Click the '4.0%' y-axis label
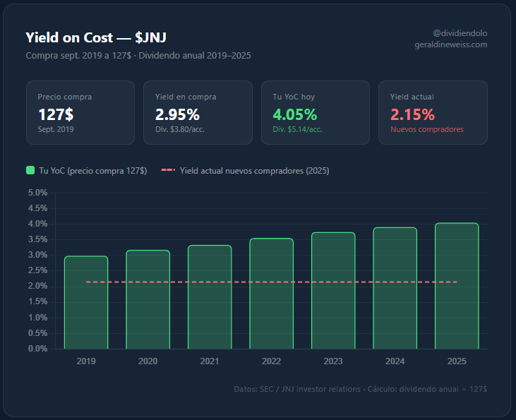The height and width of the screenshot is (420, 516). pyautogui.click(x=38, y=224)
